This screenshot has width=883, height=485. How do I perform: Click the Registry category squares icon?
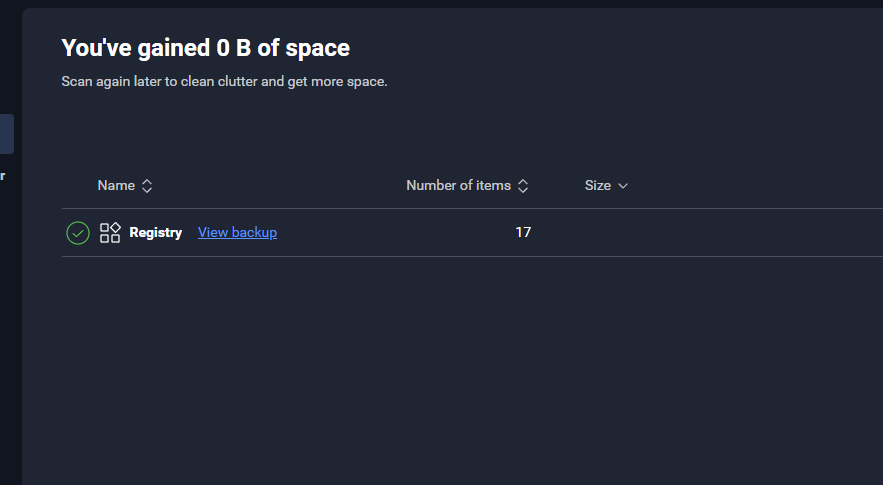coord(110,233)
